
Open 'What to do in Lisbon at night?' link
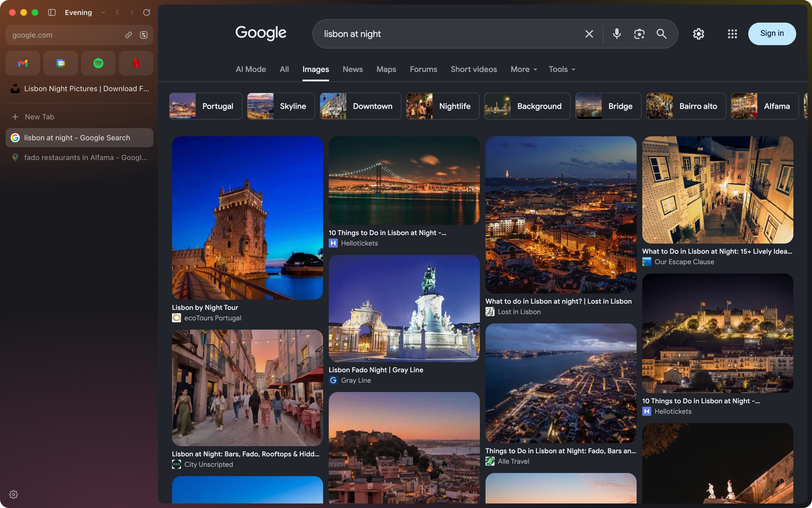pyautogui.click(x=558, y=301)
